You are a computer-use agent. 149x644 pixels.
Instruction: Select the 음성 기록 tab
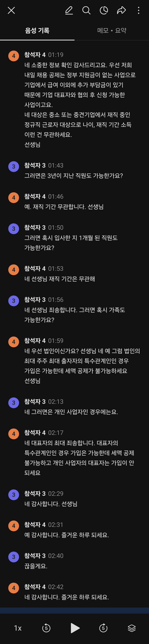pos(37,31)
